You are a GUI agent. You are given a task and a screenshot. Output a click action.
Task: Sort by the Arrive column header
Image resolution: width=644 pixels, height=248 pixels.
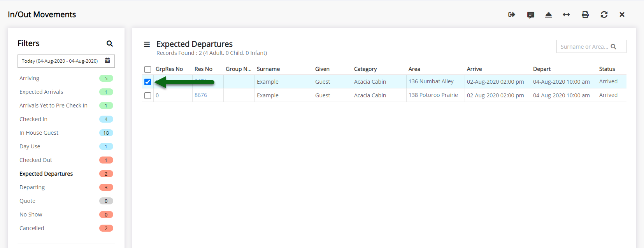[474, 69]
